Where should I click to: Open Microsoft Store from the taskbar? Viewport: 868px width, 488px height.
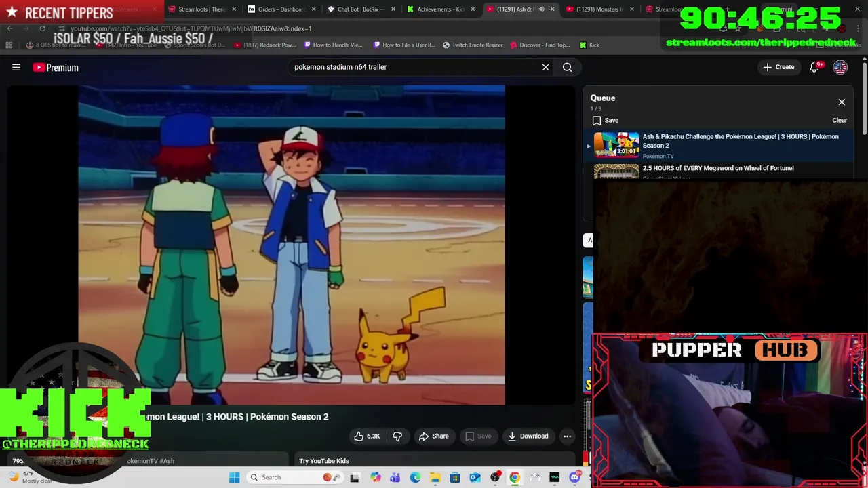tap(455, 477)
